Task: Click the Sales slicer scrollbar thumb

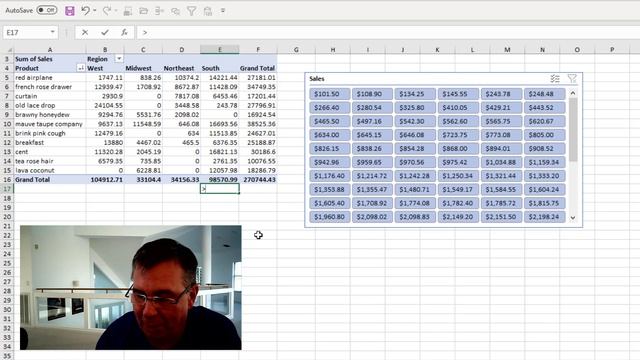Action: tap(573, 129)
